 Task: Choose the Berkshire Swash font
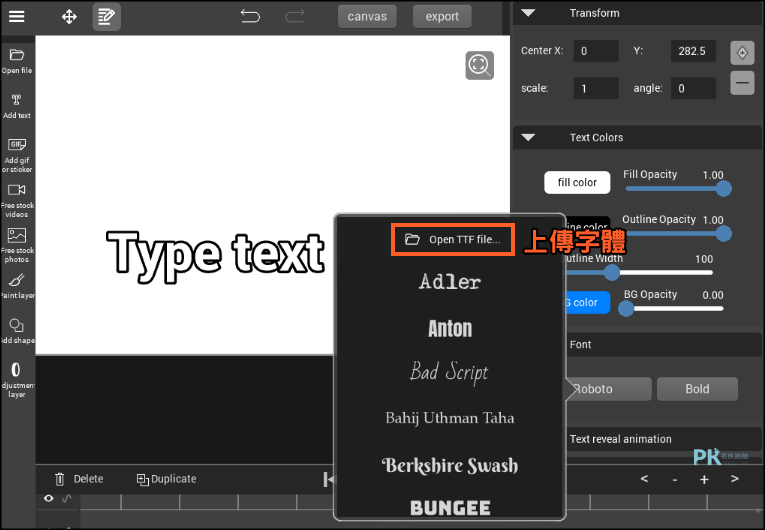point(450,465)
